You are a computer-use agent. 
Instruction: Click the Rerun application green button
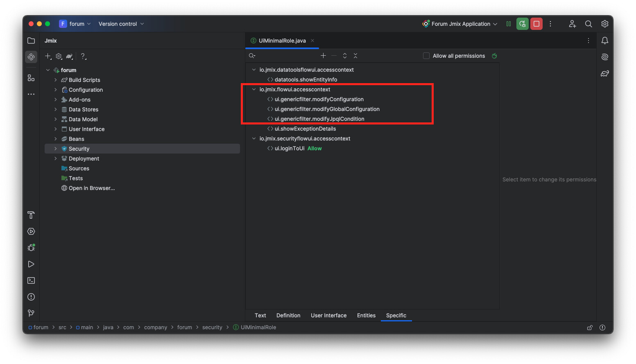pyautogui.click(x=523, y=24)
